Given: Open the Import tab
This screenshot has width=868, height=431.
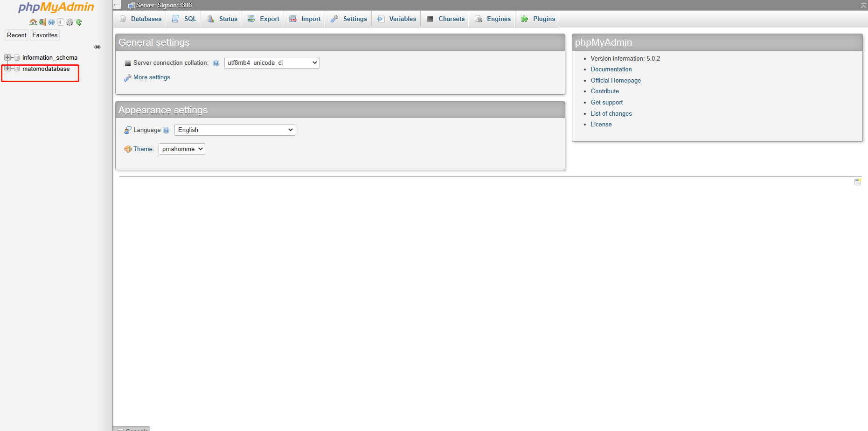Looking at the screenshot, I should click(305, 19).
